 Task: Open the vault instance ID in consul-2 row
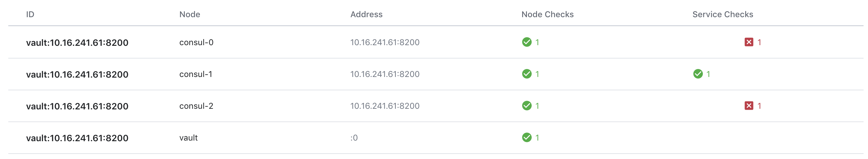click(x=77, y=107)
